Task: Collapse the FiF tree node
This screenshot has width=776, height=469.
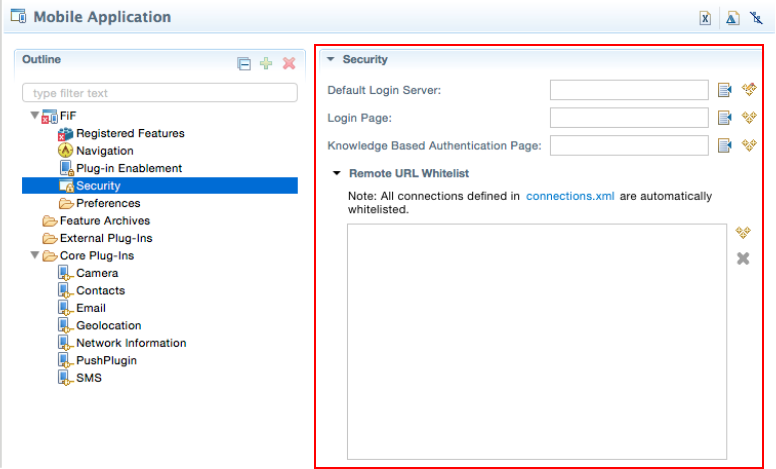Action: [x=35, y=115]
